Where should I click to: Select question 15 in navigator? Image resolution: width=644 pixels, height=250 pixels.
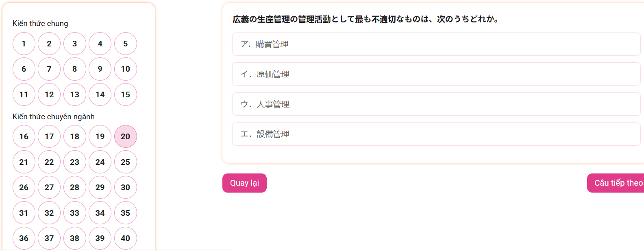(x=126, y=94)
